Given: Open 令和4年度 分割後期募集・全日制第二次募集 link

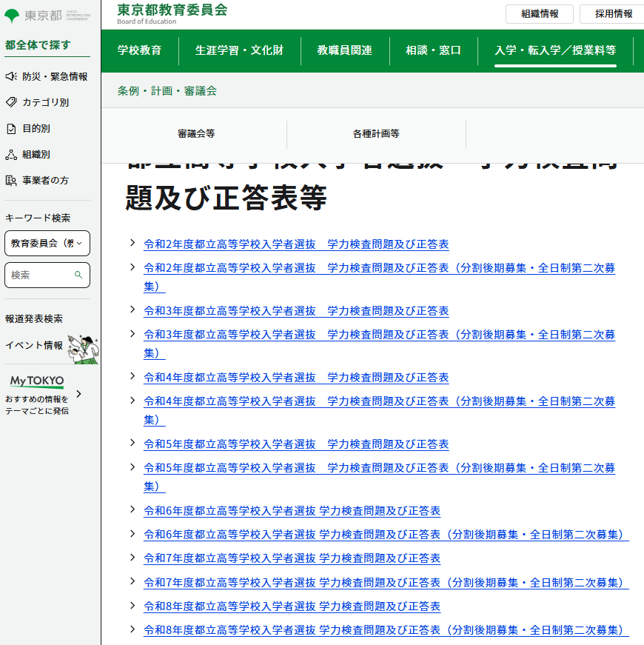Looking at the screenshot, I should (379, 410).
